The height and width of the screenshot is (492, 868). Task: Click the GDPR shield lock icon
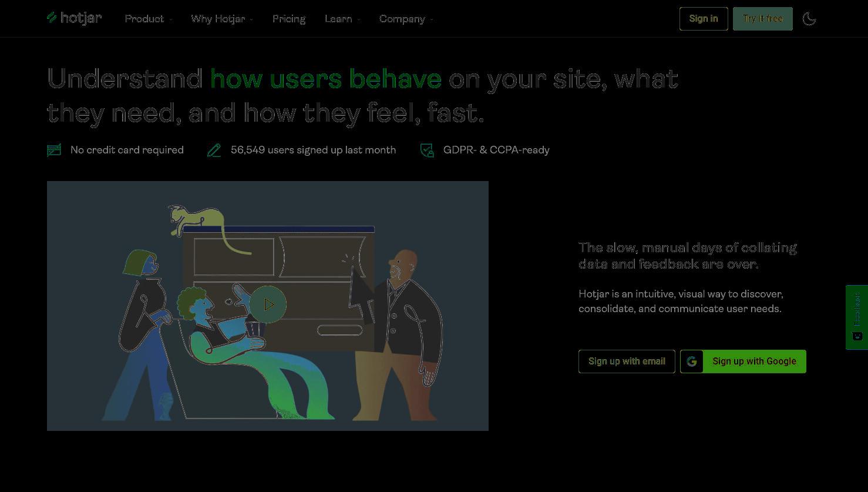[x=427, y=150]
